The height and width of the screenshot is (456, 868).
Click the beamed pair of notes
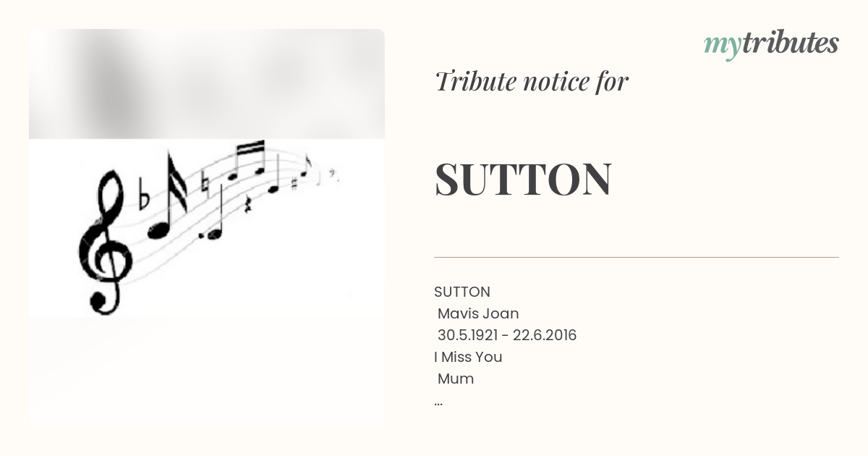(247, 160)
